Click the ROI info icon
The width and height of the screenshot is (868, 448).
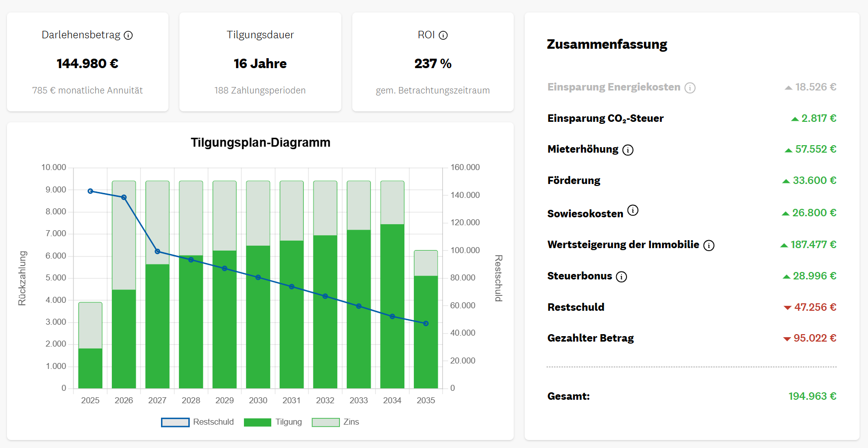click(x=443, y=35)
